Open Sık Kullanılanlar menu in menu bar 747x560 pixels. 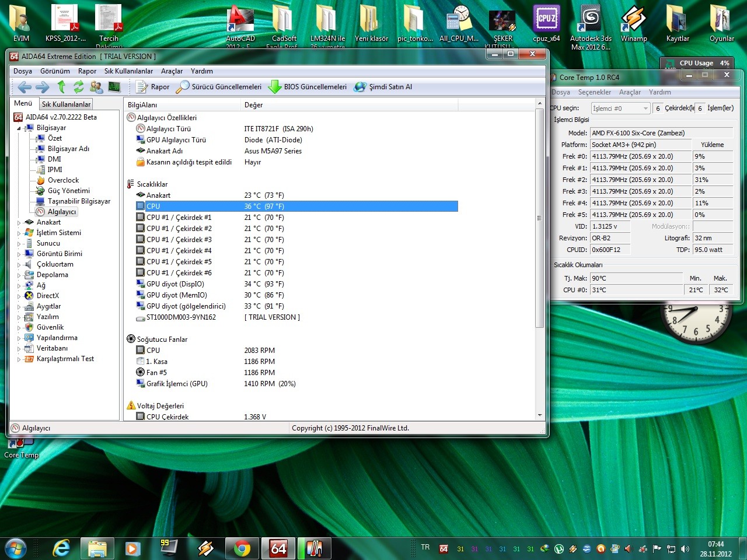[x=128, y=71]
